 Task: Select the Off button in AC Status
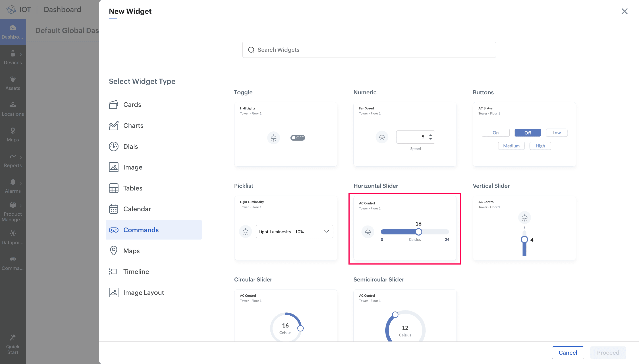tap(527, 133)
